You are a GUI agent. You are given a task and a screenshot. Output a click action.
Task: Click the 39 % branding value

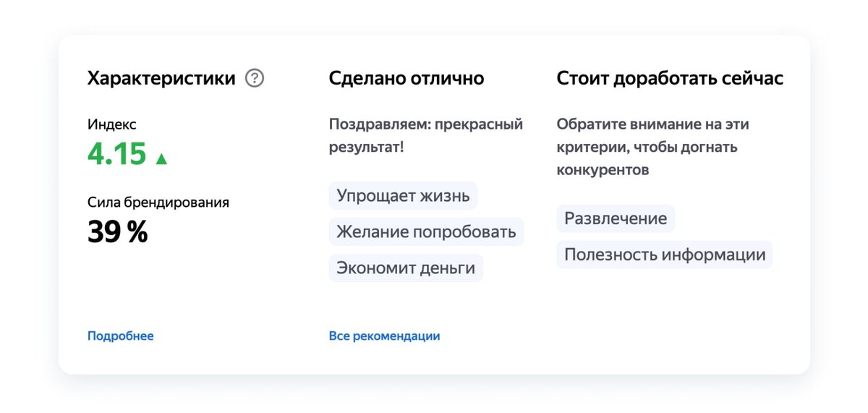click(x=118, y=232)
